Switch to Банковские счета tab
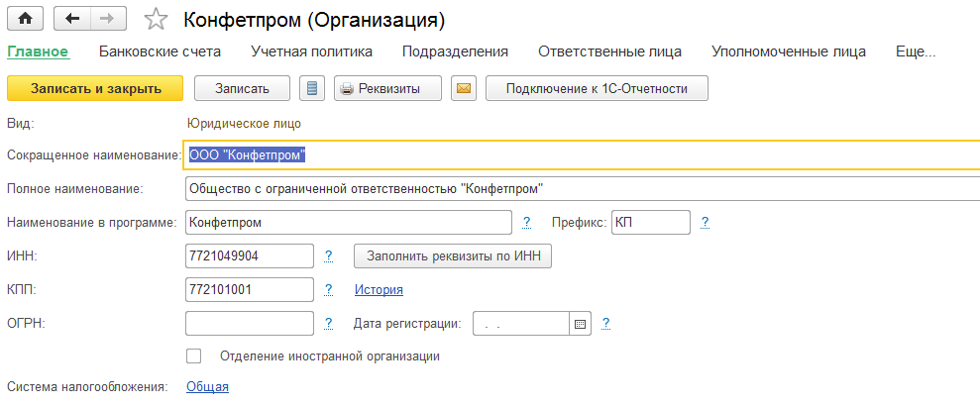The height and width of the screenshot is (406, 980). tap(160, 51)
